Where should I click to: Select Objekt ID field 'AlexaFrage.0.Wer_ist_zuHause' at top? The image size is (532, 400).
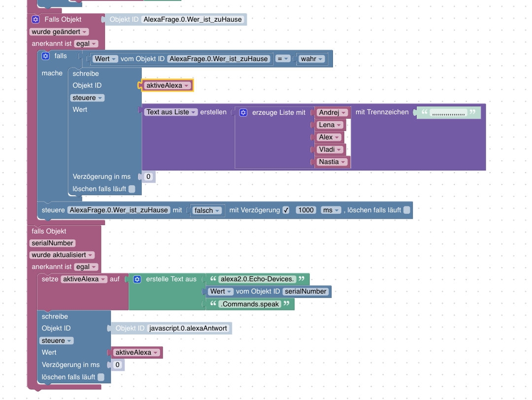(193, 19)
